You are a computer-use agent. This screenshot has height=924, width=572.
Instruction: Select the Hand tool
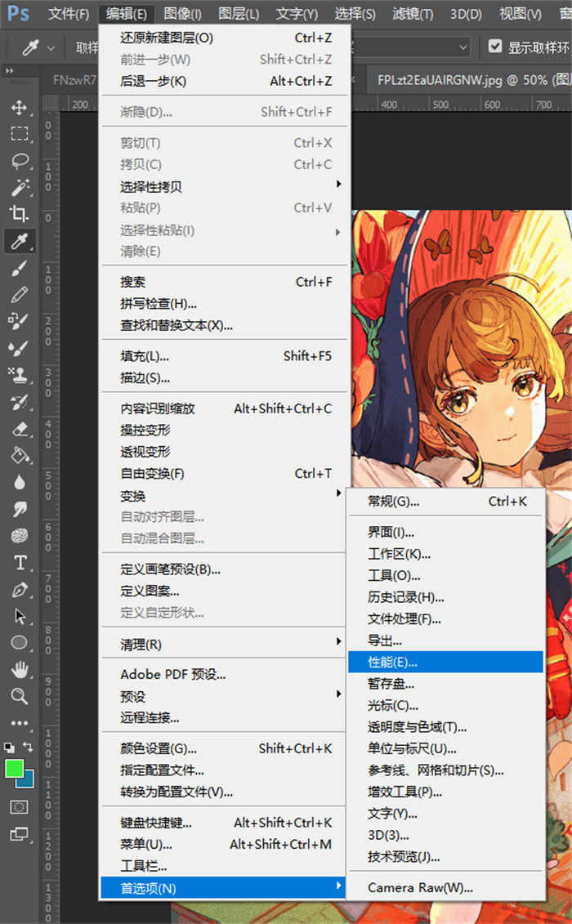(20, 670)
